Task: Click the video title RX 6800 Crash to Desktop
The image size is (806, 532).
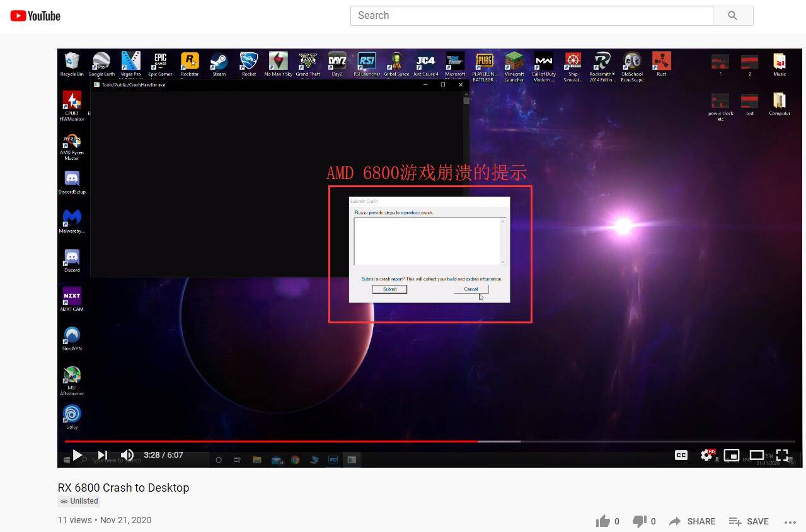Action: (124, 487)
